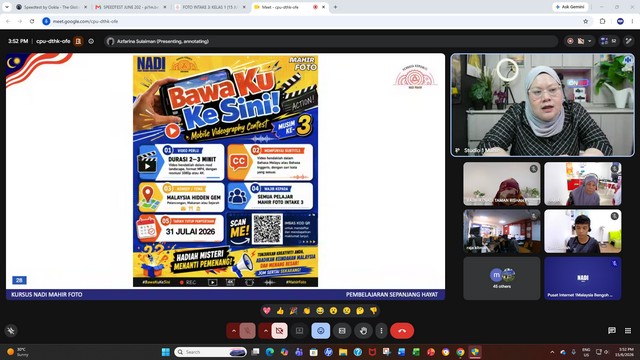This screenshot has width=640, height=360.
Task: Toggle the microphone mute button
Action: tap(247, 331)
